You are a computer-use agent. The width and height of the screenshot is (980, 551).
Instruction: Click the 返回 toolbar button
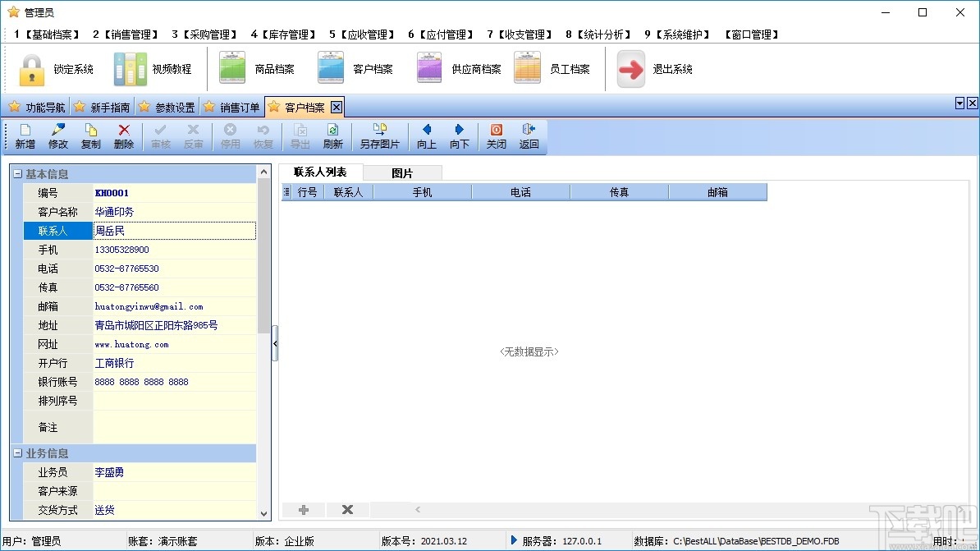(529, 136)
